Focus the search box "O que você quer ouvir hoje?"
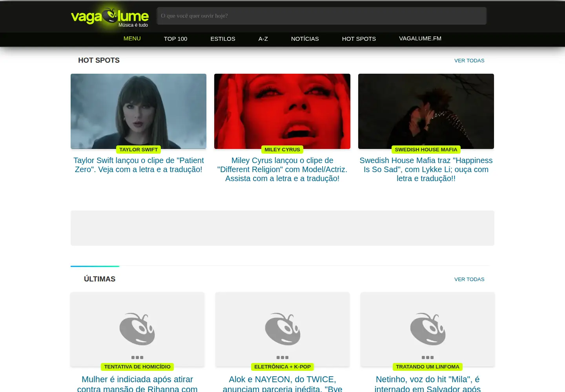Image resolution: width=565 pixels, height=392 pixels. pyautogui.click(x=322, y=16)
